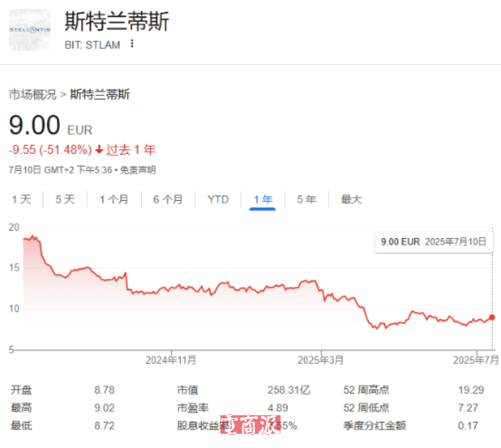Image resolution: width=501 pixels, height=448 pixels.
Task: Switch to the 6 个月 chart range
Action: coord(168,199)
